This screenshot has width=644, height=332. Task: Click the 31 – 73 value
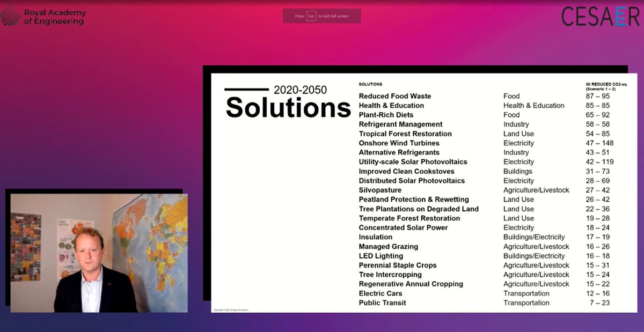point(598,171)
